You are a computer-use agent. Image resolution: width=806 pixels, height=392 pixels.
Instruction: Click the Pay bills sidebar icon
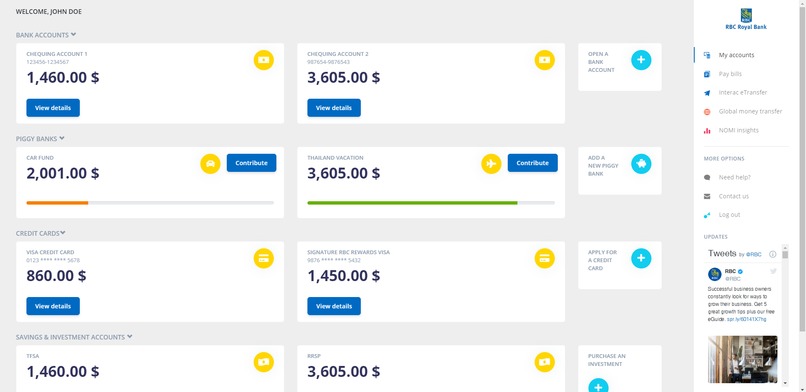coord(707,74)
